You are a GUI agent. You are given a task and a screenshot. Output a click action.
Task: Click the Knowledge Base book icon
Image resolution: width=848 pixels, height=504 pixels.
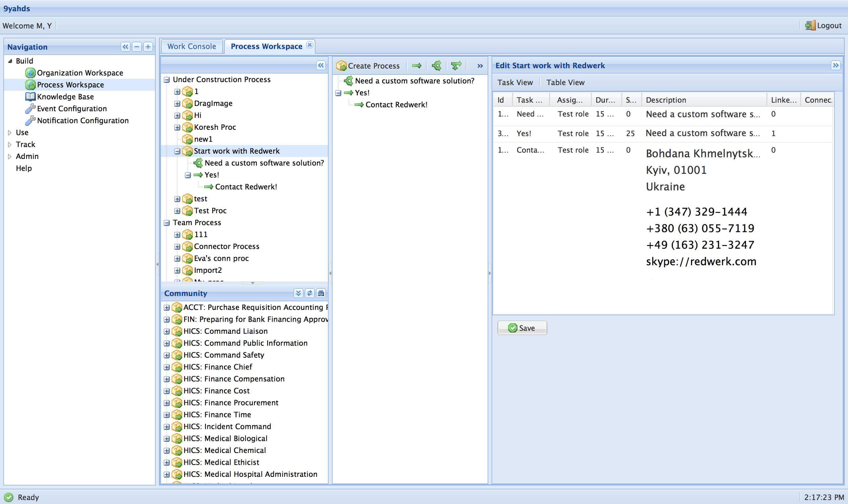click(30, 96)
